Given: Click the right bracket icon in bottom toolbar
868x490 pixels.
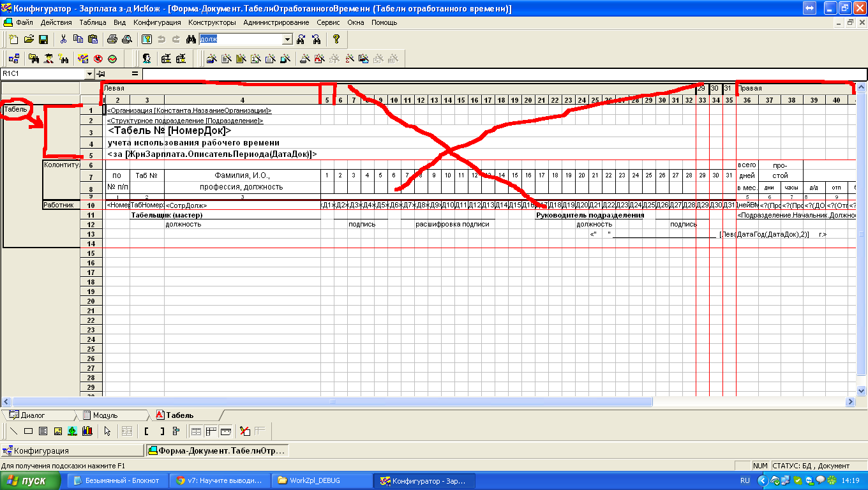Looking at the screenshot, I should click(162, 431).
